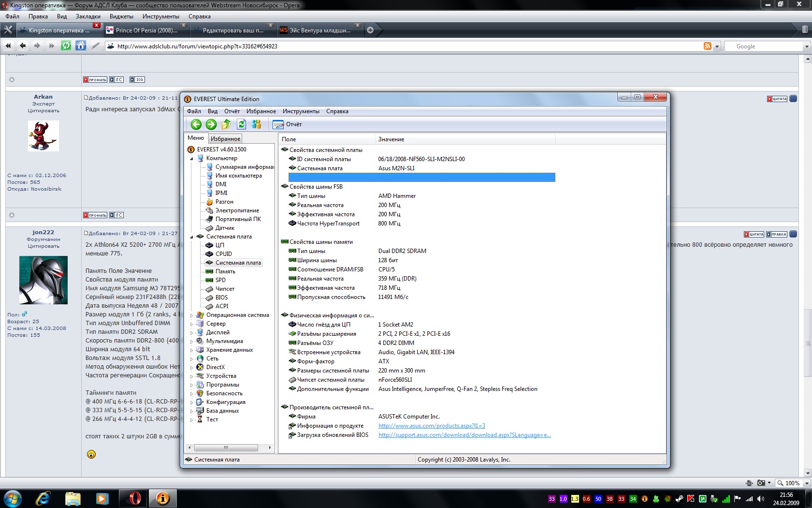
Task: Select Имя компьютера in the tree
Action: point(238,176)
